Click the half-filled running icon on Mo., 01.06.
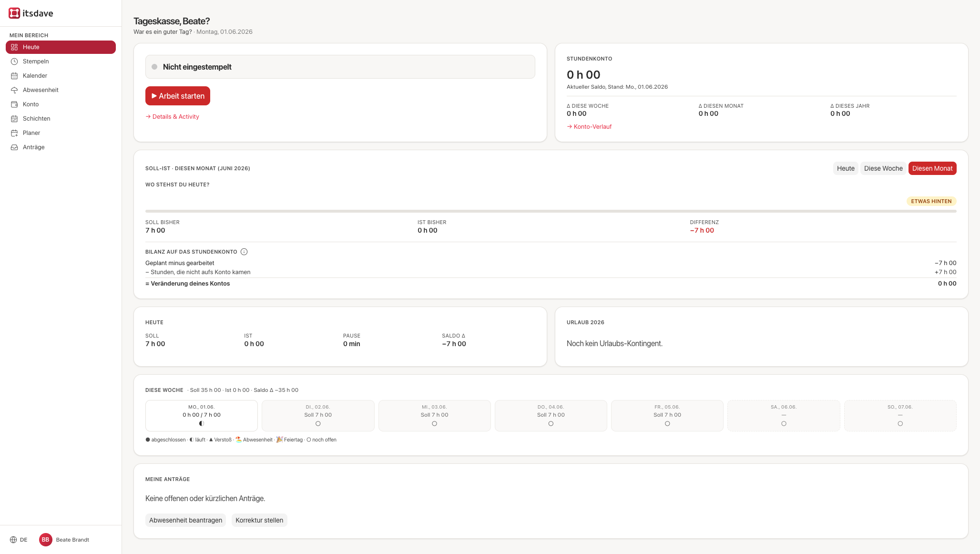 click(202, 423)
